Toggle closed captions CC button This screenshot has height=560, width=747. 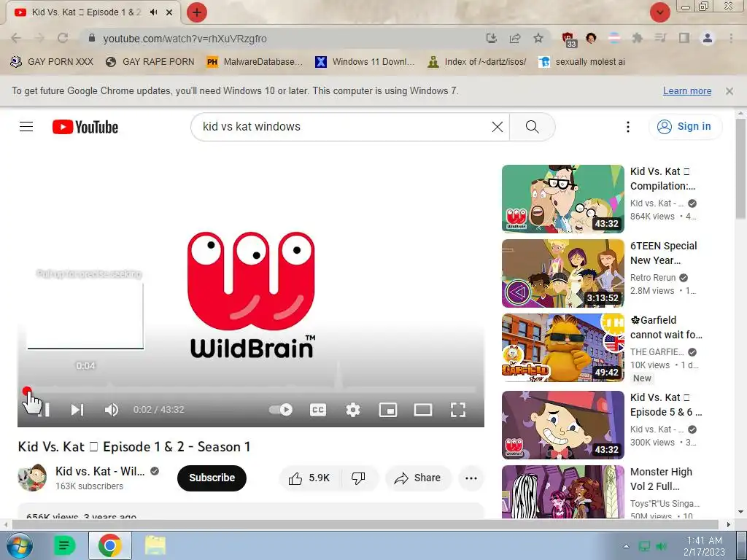pos(318,410)
